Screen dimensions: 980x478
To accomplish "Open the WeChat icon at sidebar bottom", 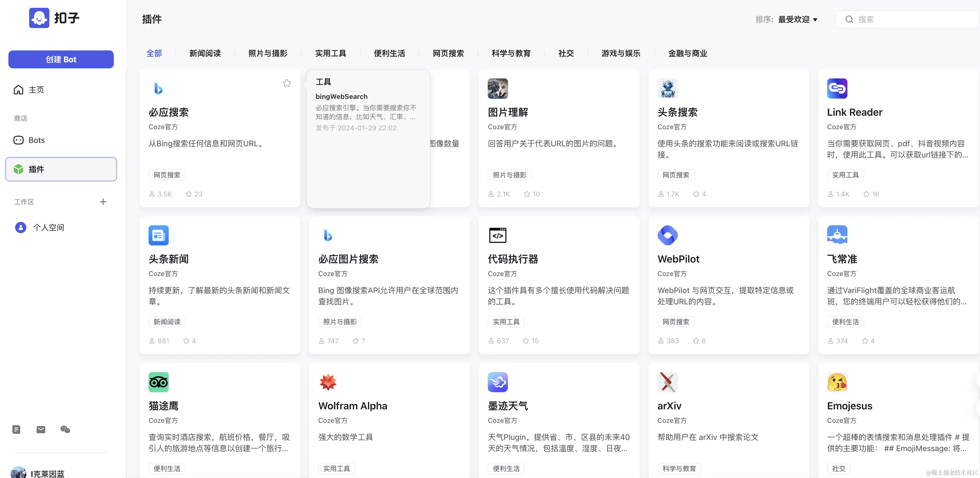I will [x=65, y=429].
